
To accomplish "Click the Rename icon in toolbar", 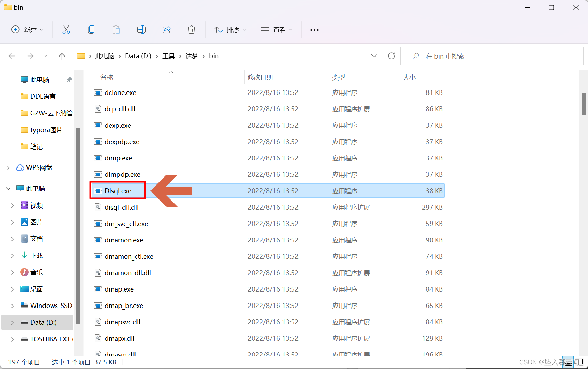I will point(141,30).
